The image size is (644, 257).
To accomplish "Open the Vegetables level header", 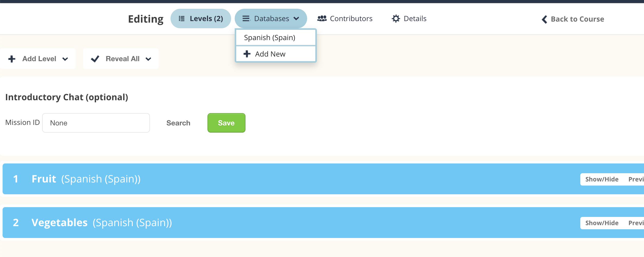I will (59, 223).
